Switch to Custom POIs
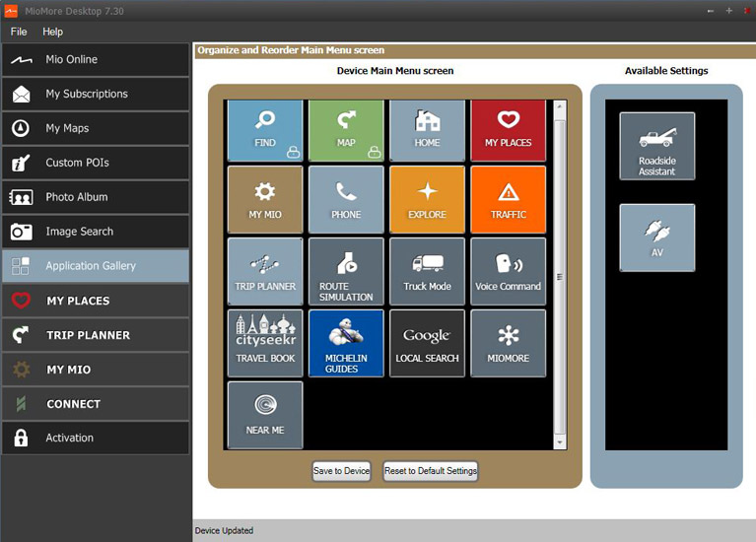Screen dimensions: 756x542 point(96,163)
